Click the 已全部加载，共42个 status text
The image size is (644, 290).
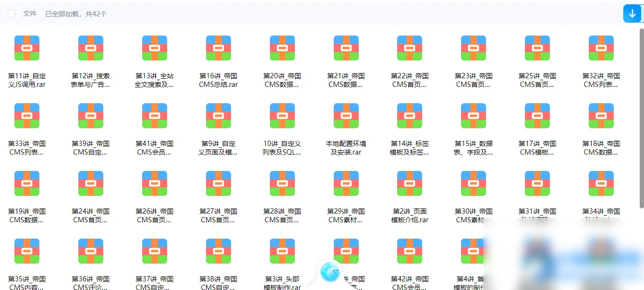point(77,13)
